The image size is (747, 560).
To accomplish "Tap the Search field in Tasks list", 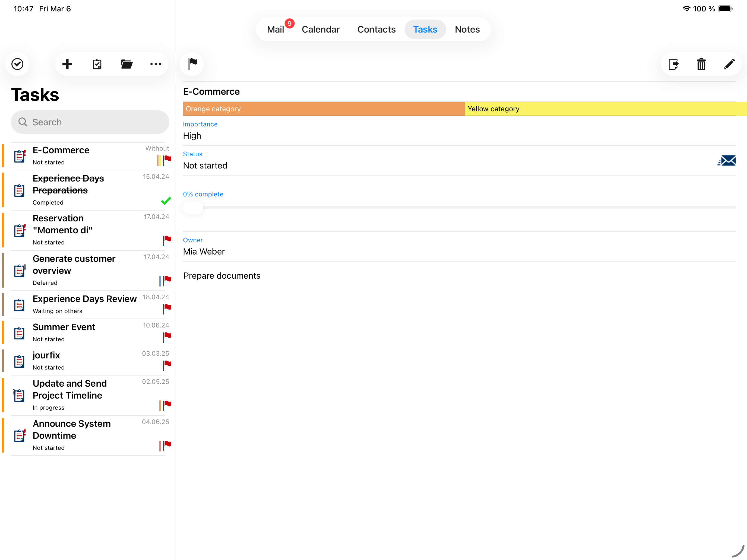I will (90, 122).
